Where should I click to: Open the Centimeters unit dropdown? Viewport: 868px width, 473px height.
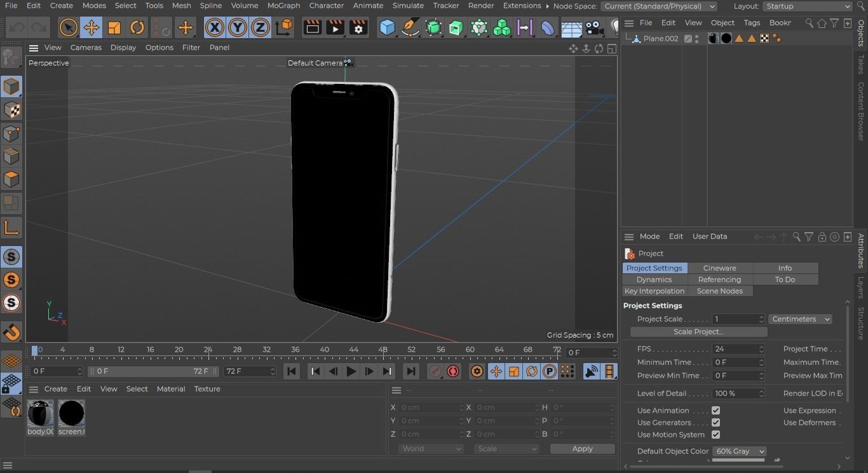(800, 319)
